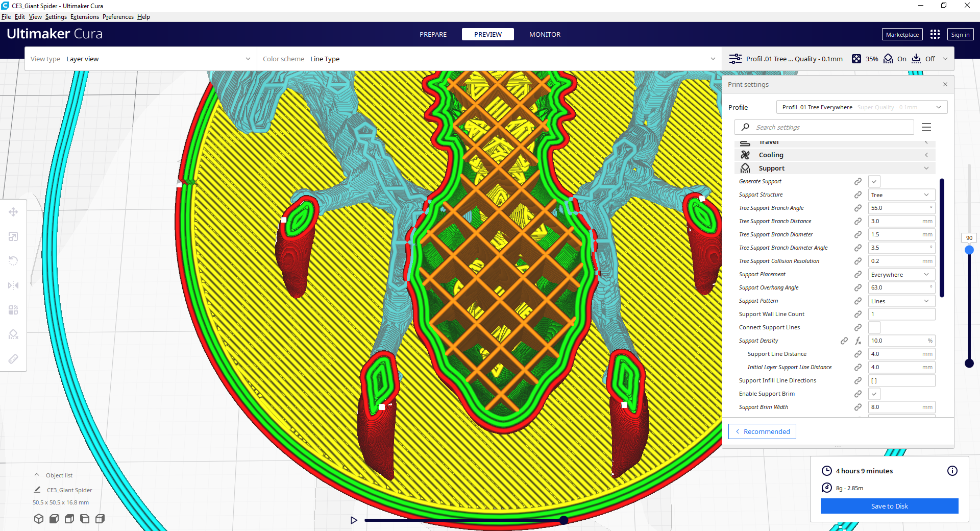Viewport: 980px width, 531px height.
Task: Select the Scale tool in left toolbar
Action: point(13,236)
